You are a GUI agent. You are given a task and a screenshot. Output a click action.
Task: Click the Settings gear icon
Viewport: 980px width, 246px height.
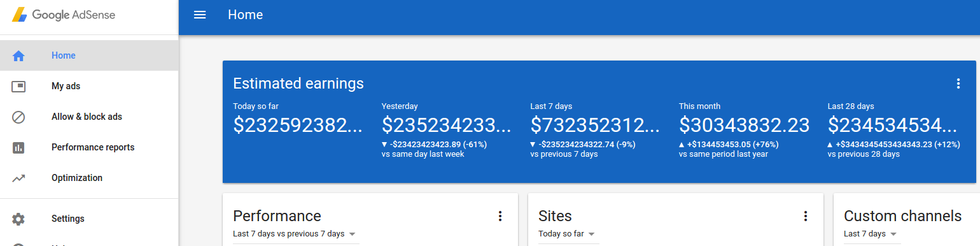pos(18,219)
